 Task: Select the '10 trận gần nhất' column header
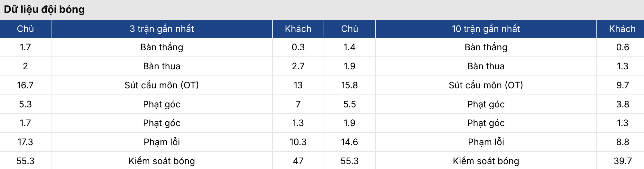point(486,29)
